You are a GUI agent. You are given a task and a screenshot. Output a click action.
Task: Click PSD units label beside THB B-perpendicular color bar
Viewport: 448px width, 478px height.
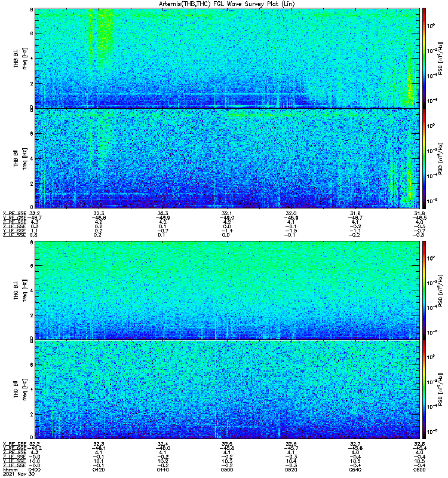pyautogui.click(x=440, y=58)
